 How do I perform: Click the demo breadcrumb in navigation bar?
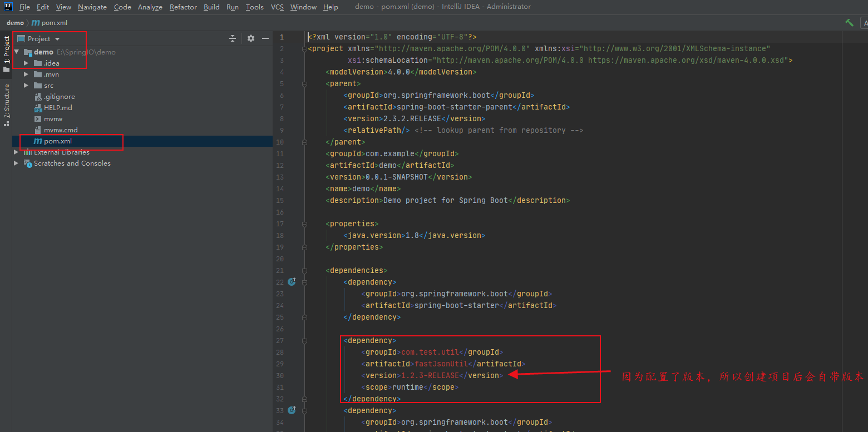click(x=15, y=23)
